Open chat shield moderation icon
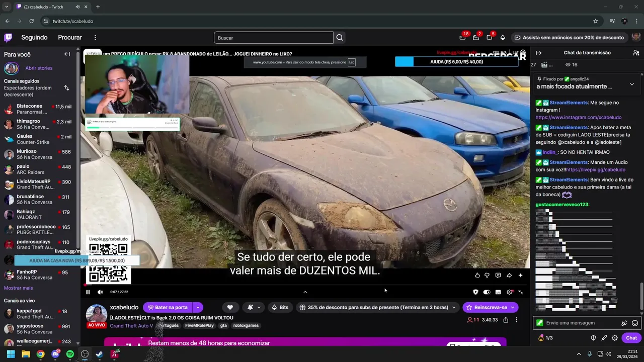The width and height of the screenshot is (644, 362). point(593,338)
